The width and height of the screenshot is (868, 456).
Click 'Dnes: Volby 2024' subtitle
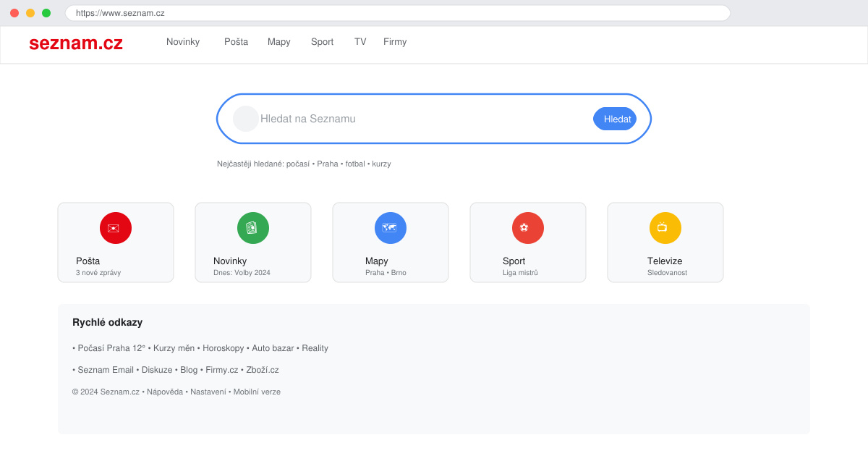pos(242,273)
